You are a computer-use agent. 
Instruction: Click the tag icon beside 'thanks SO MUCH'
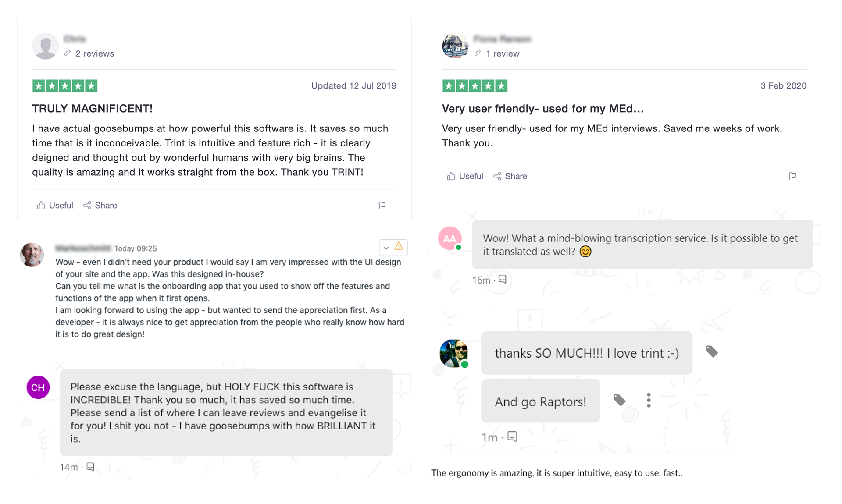point(712,351)
